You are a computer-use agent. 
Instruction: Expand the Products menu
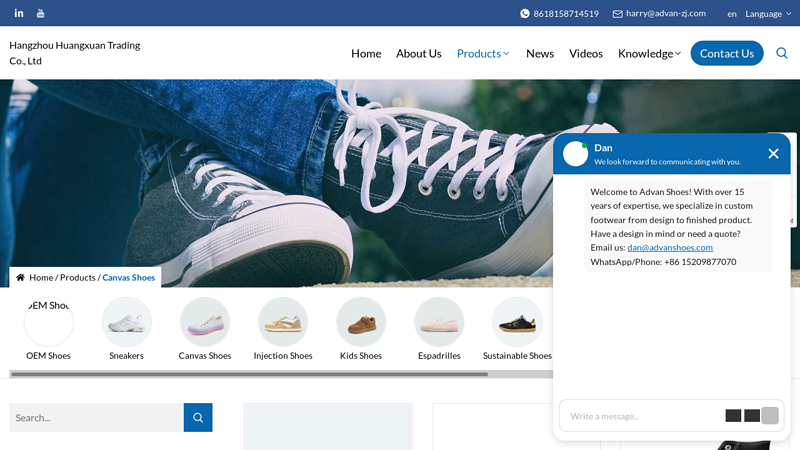coord(483,54)
